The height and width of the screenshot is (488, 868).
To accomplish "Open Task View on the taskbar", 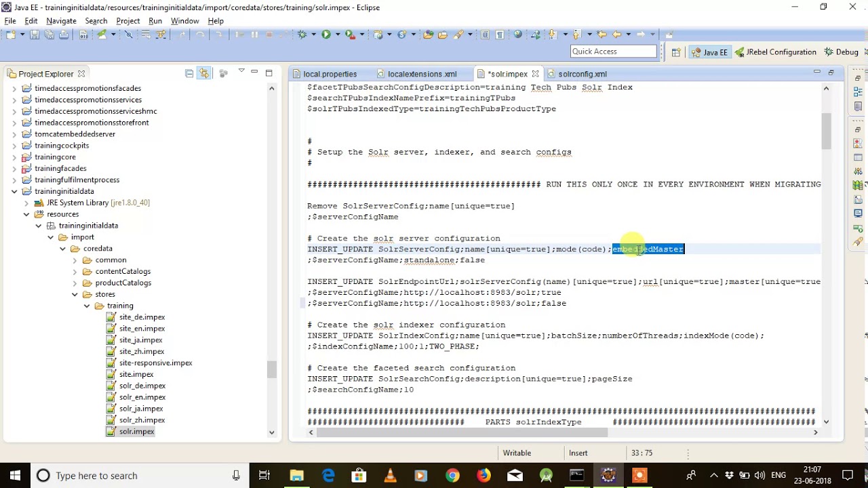I will pos(264,476).
